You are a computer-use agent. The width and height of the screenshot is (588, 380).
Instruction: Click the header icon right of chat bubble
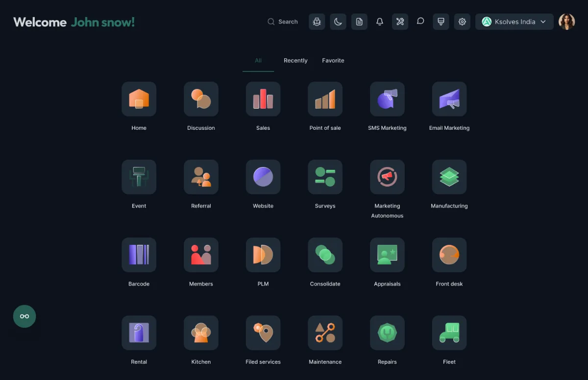(441, 22)
